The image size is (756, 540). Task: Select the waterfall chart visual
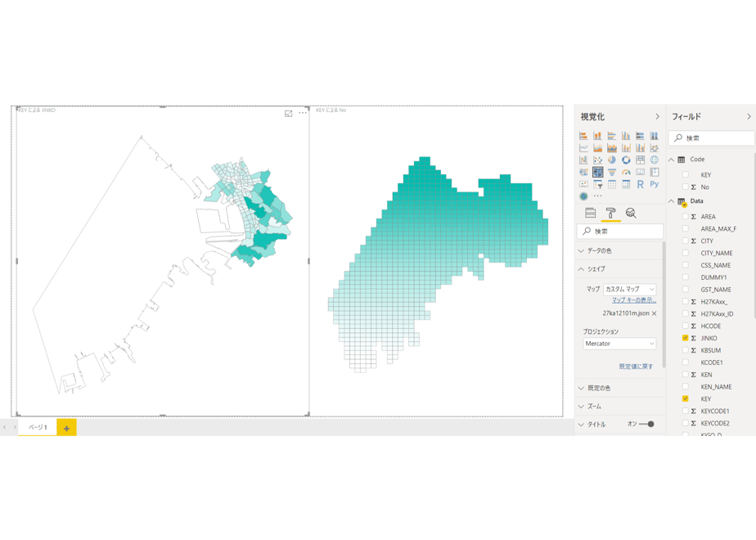click(583, 160)
